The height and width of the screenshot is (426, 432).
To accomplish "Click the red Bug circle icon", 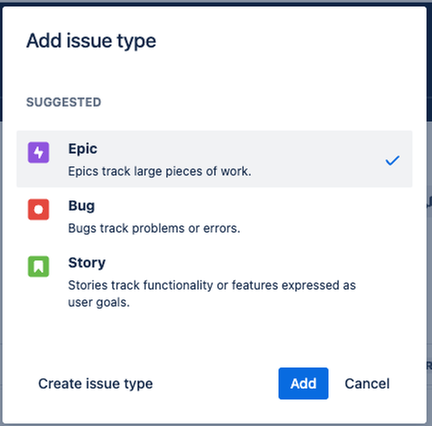I will tap(38, 209).
